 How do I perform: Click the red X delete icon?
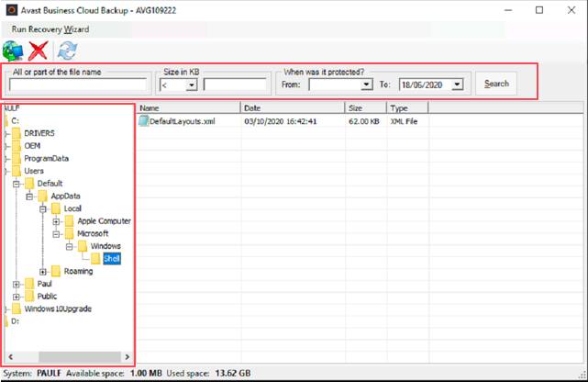click(39, 51)
